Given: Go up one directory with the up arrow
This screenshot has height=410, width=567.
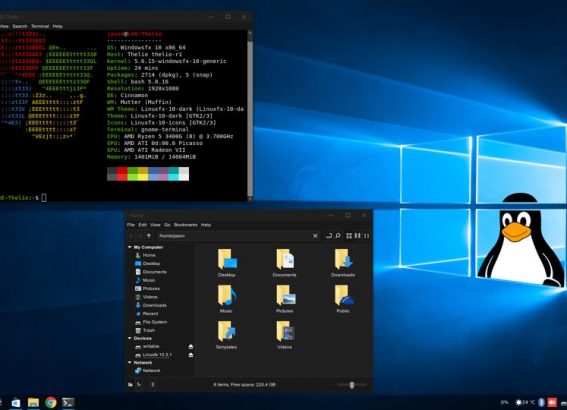Looking at the screenshot, I should (149, 236).
